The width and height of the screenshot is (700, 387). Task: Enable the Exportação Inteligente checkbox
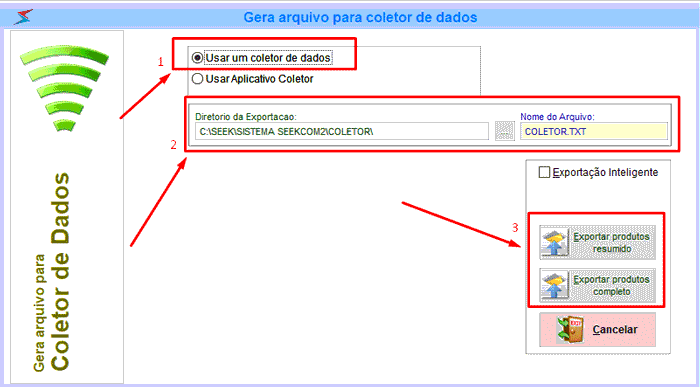[x=544, y=172]
